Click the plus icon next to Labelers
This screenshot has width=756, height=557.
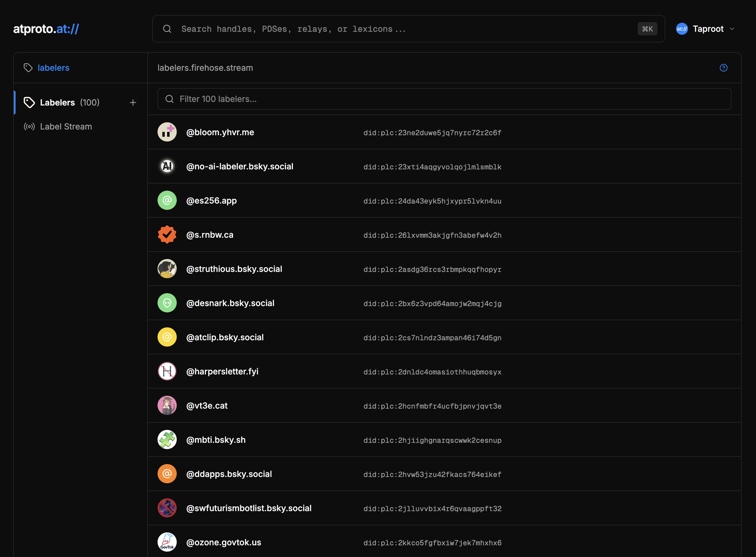tap(133, 103)
